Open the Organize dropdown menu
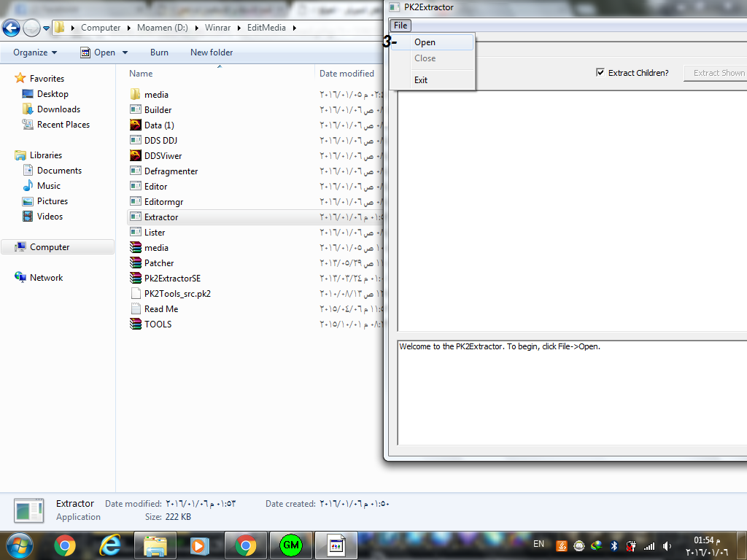The height and width of the screenshot is (560, 747). (x=35, y=52)
